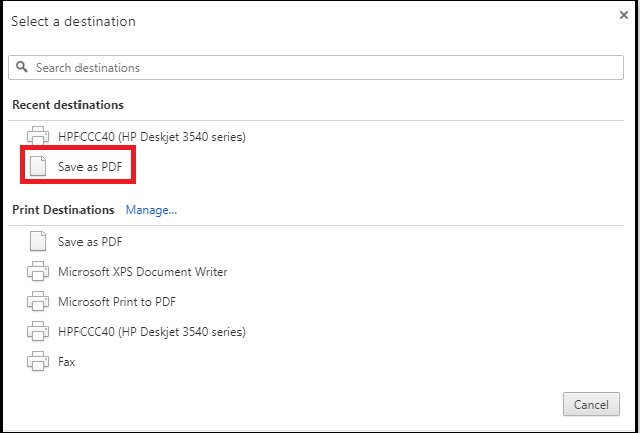This screenshot has height=433, width=640.
Task: Click the Print Destinations section heading
Action: point(63,210)
